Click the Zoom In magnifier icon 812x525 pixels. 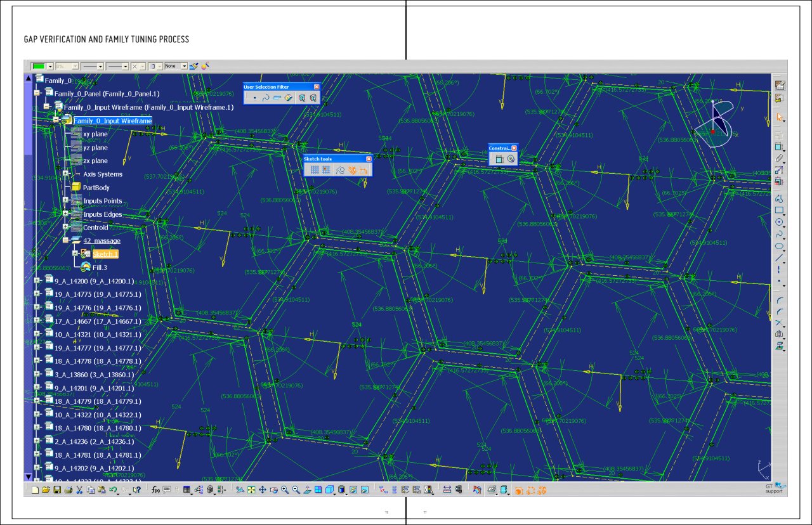(x=285, y=490)
